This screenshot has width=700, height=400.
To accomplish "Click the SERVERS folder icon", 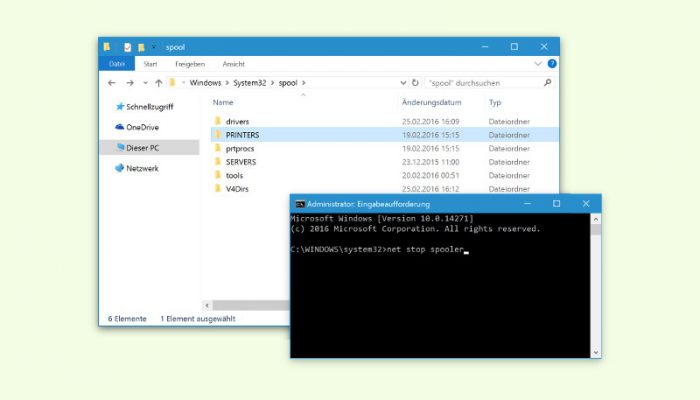I will pos(218,161).
